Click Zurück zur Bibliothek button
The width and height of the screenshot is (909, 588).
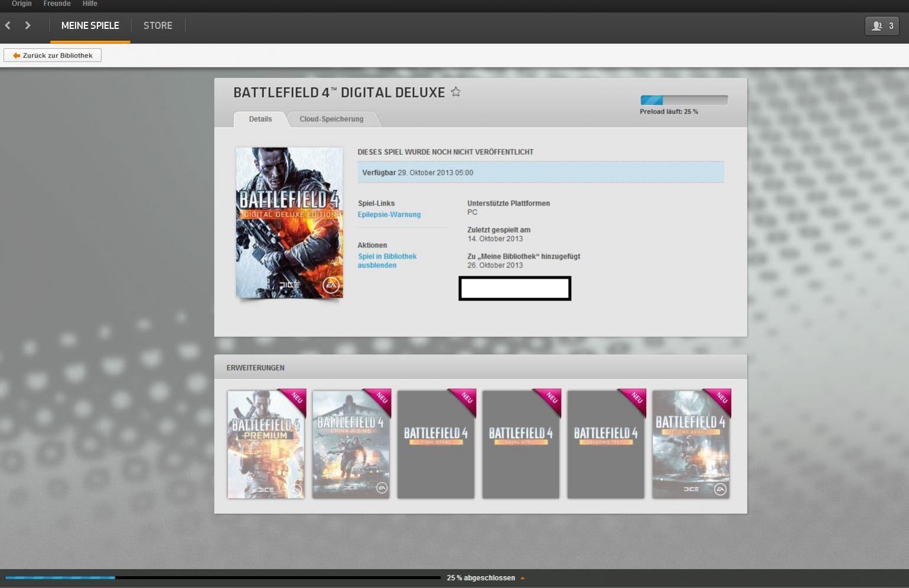[53, 55]
